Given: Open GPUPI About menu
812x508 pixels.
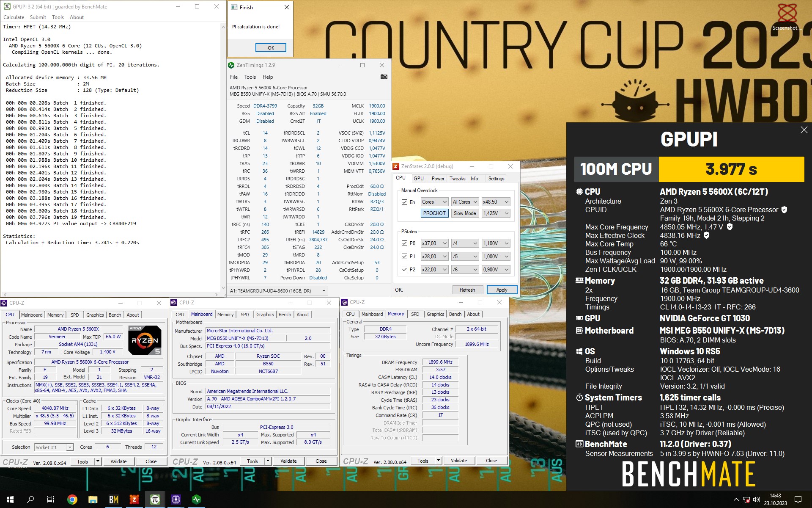Looking at the screenshot, I should (77, 17).
